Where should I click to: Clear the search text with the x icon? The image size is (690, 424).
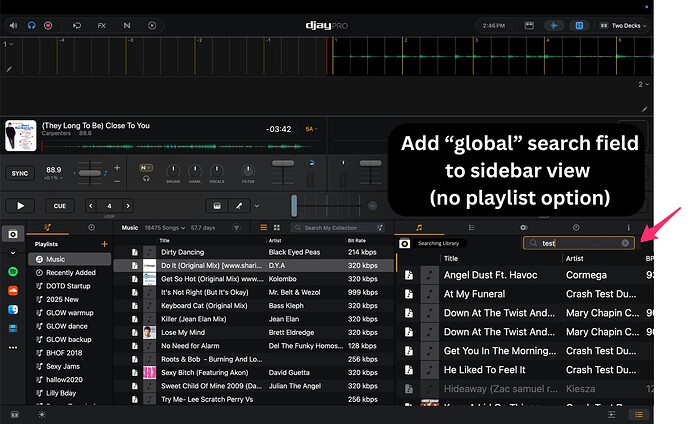tap(626, 243)
